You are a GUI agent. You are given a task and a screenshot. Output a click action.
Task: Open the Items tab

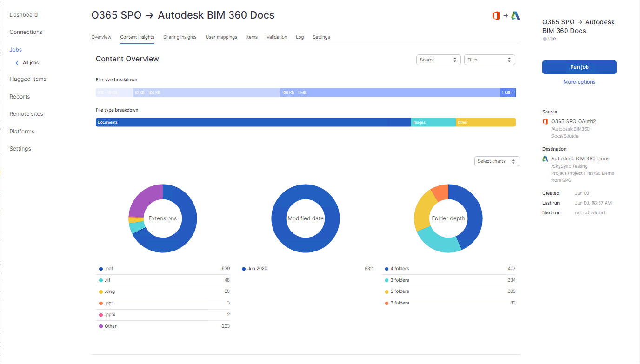252,37
